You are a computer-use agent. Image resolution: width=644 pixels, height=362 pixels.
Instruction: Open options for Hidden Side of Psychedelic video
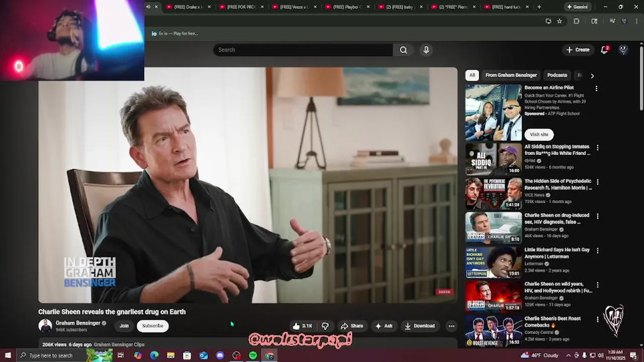598,182
